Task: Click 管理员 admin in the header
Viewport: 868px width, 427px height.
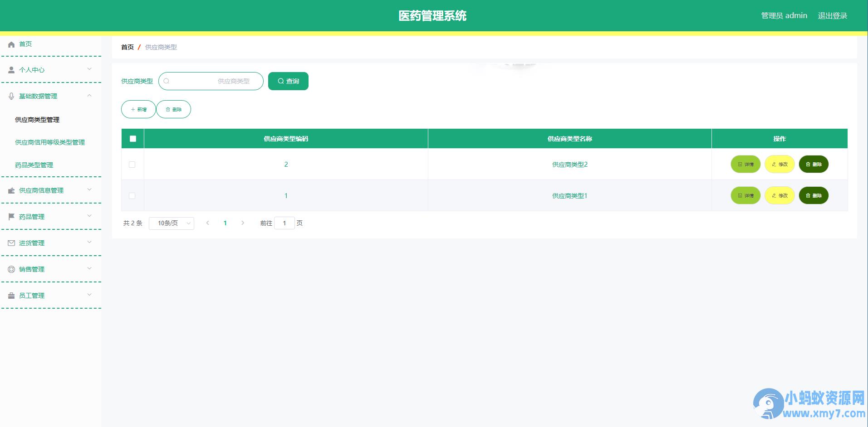Action: (x=784, y=16)
